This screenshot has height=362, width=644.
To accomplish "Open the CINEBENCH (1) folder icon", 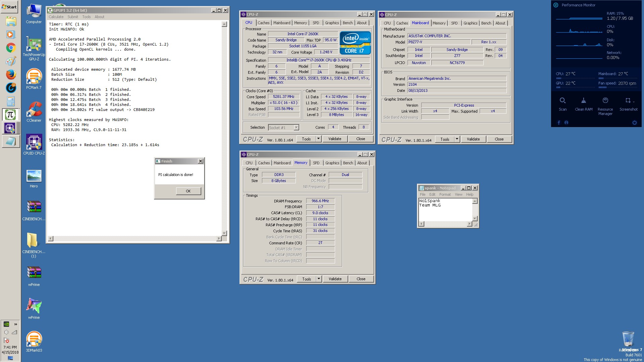I will click(34, 245).
